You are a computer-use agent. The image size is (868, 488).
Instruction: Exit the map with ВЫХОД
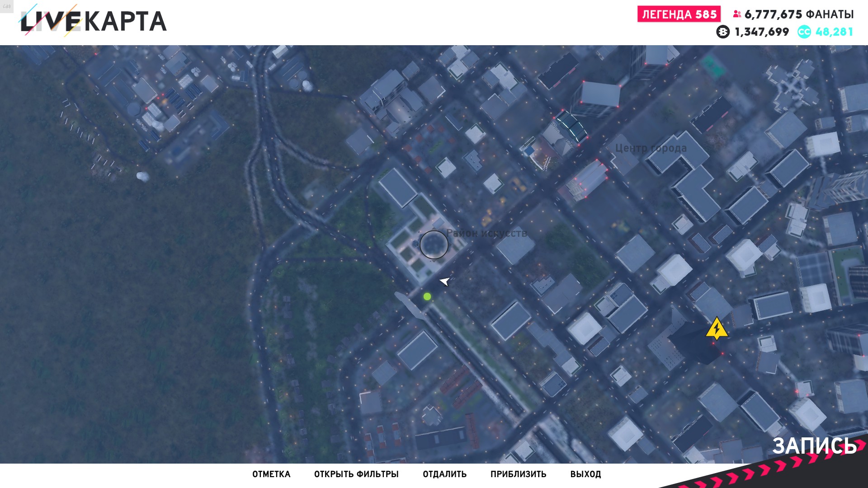click(585, 474)
